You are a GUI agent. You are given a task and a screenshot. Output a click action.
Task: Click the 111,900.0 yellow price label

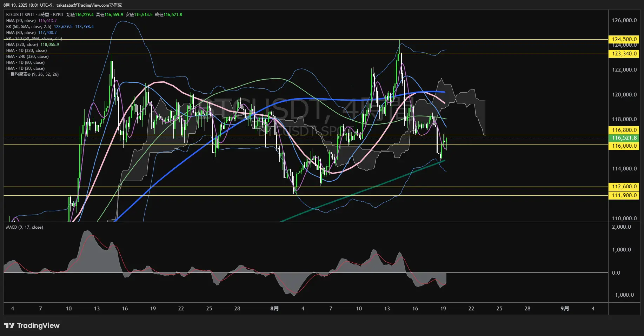coord(624,195)
